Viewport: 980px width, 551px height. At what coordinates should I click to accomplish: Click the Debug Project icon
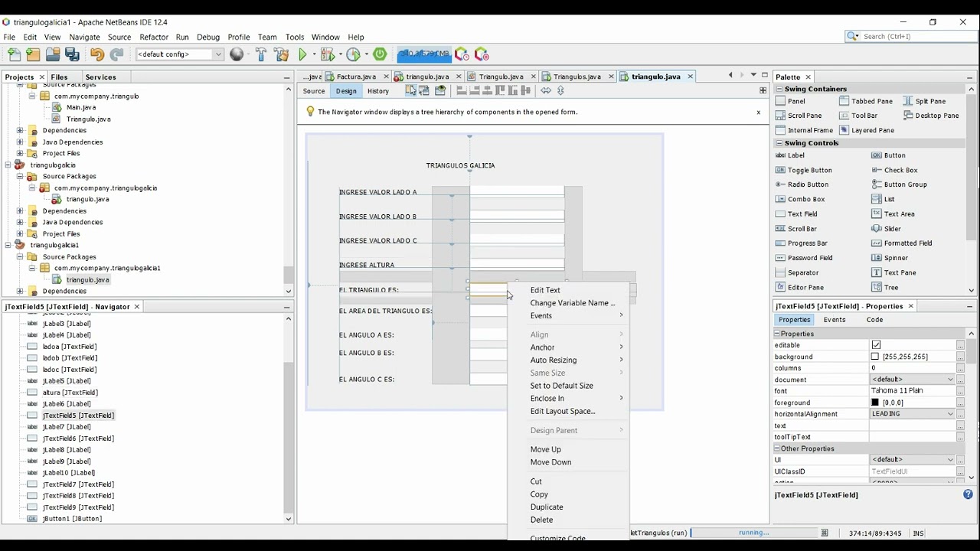click(x=328, y=54)
